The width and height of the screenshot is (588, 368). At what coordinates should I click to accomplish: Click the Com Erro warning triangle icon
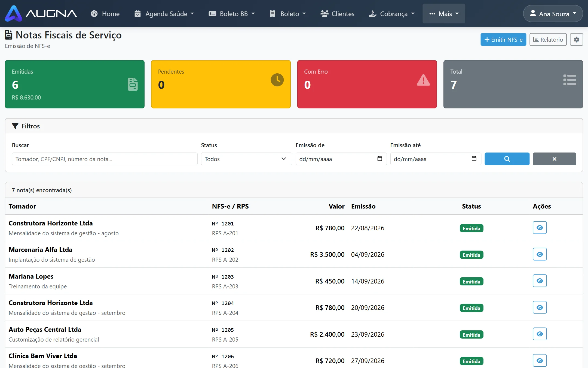click(423, 80)
